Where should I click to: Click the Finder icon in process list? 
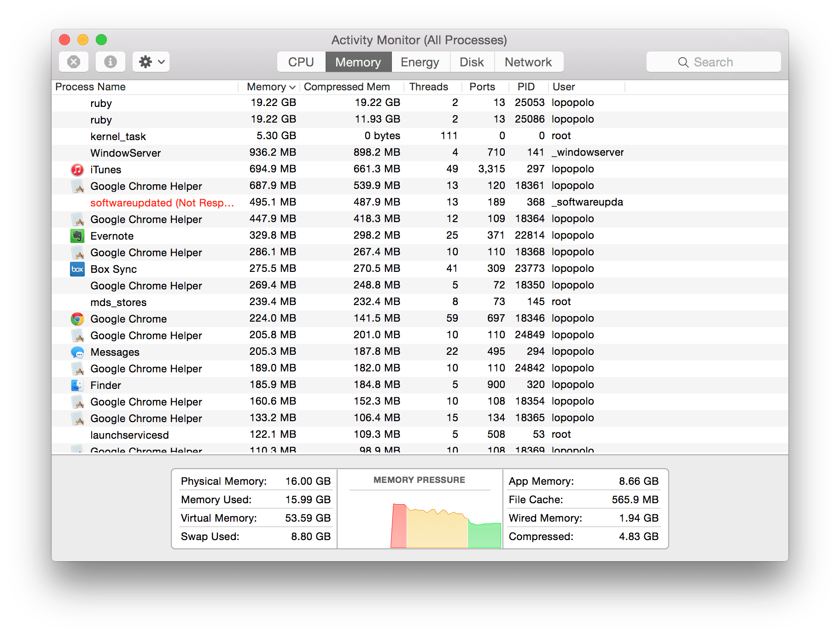tap(77, 385)
